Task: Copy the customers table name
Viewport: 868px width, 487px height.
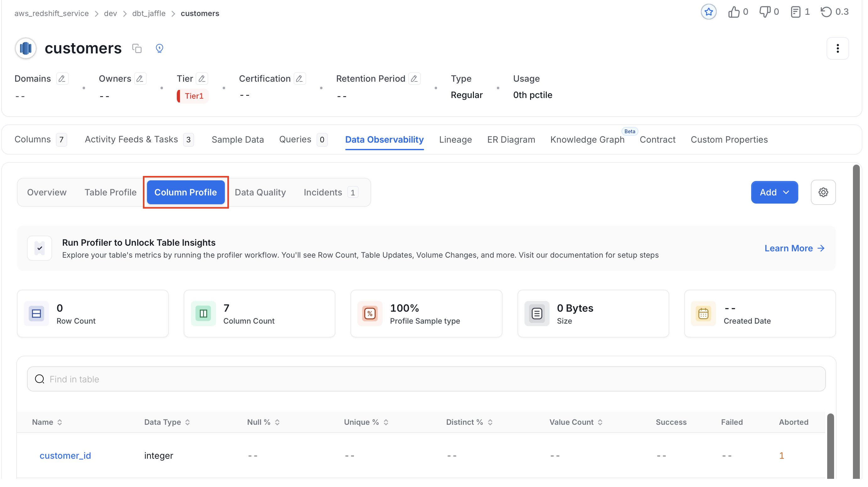Action: pos(137,48)
